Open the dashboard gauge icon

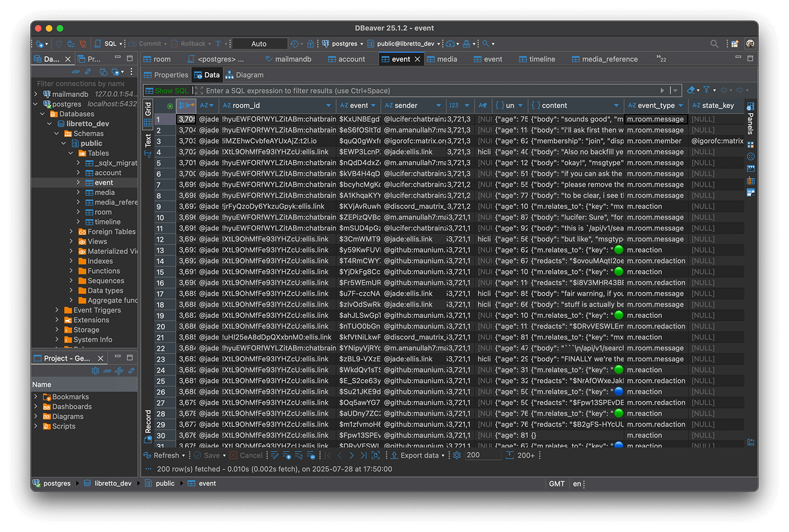coord(450,44)
